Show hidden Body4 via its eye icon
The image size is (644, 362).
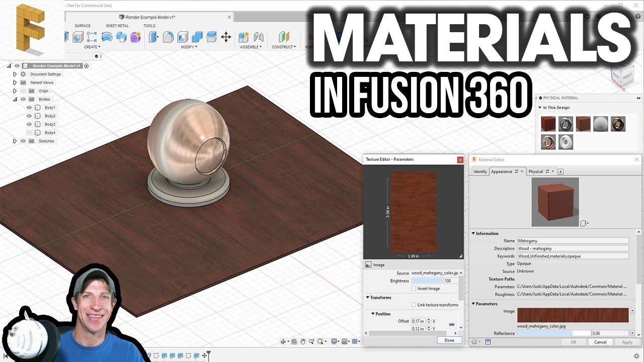click(29, 133)
